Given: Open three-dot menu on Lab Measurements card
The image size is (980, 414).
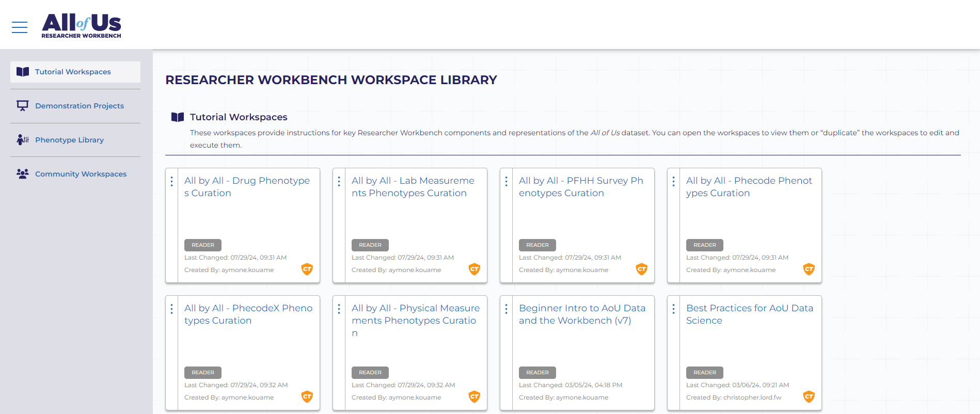Looking at the screenshot, I should point(339,182).
